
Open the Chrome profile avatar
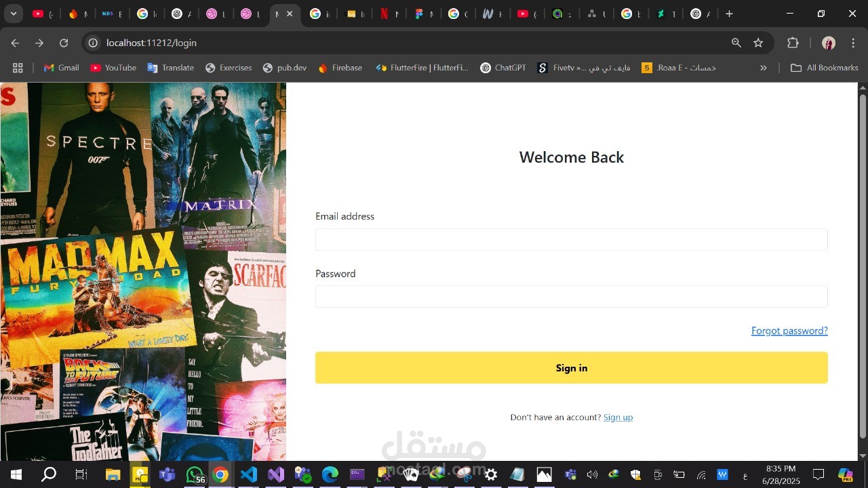point(828,43)
